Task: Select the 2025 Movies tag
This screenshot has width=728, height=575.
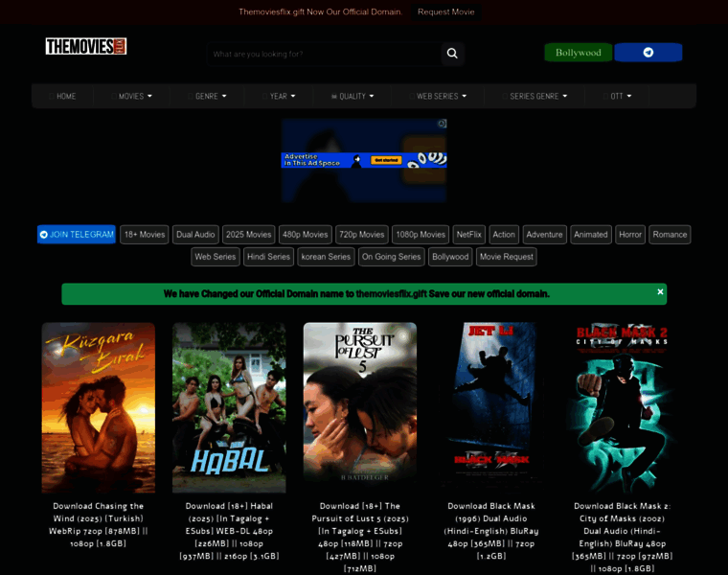Action: (x=249, y=235)
